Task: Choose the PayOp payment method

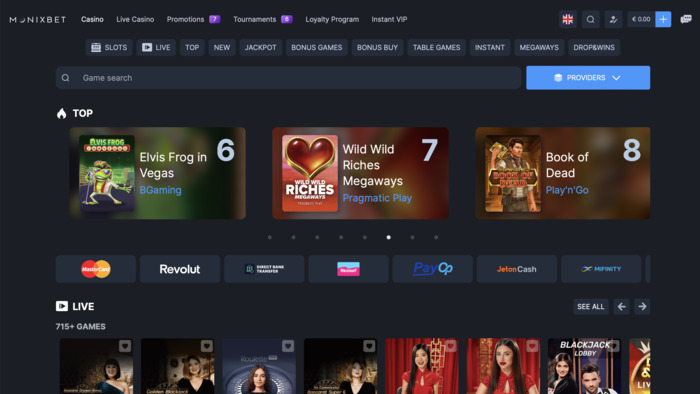Action: tap(433, 269)
